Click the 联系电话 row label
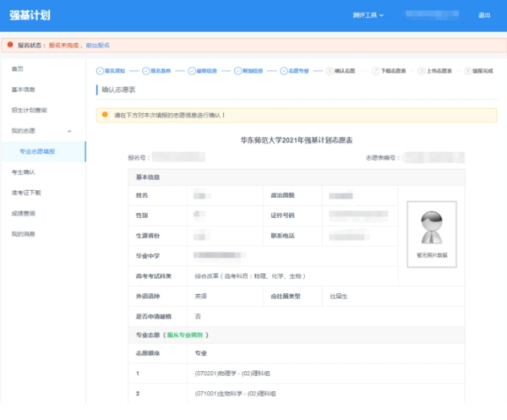507x420 pixels. 282,236
